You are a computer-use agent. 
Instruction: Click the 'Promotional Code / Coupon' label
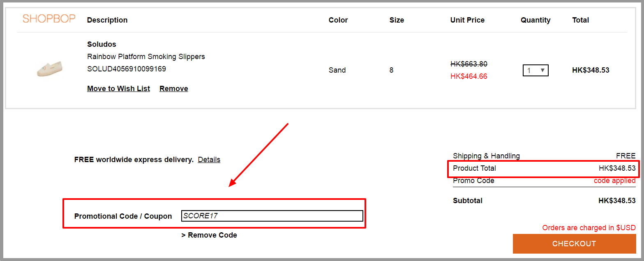123,216
